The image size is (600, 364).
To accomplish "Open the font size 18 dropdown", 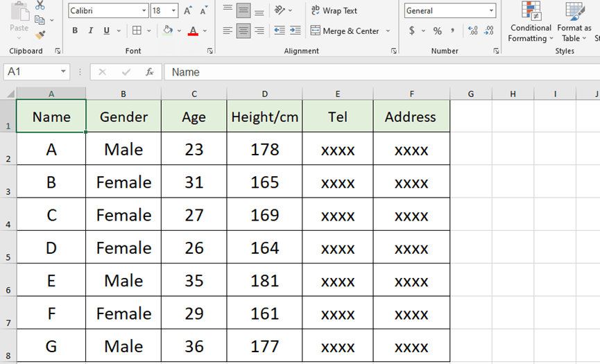I will (x=173, y=10).
